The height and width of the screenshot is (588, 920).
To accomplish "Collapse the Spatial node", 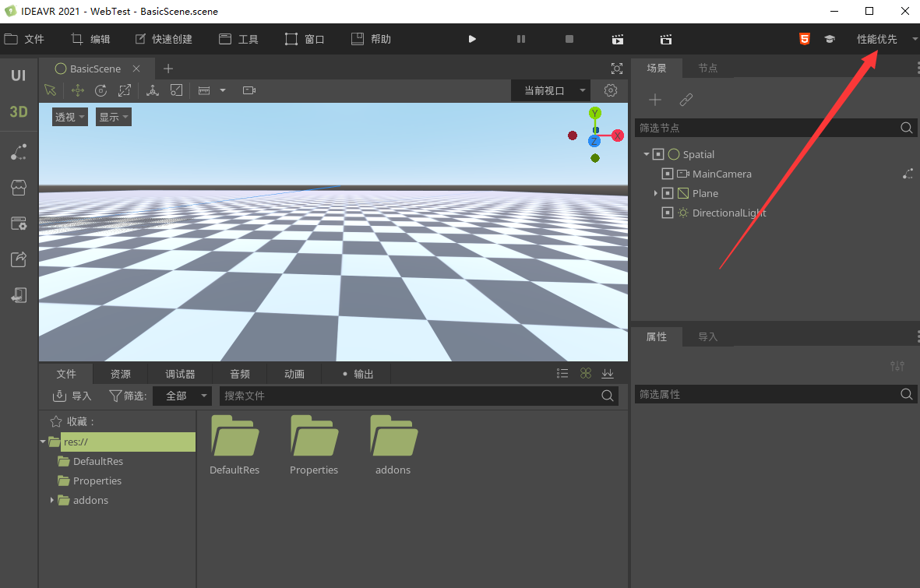I will (646, 154).
